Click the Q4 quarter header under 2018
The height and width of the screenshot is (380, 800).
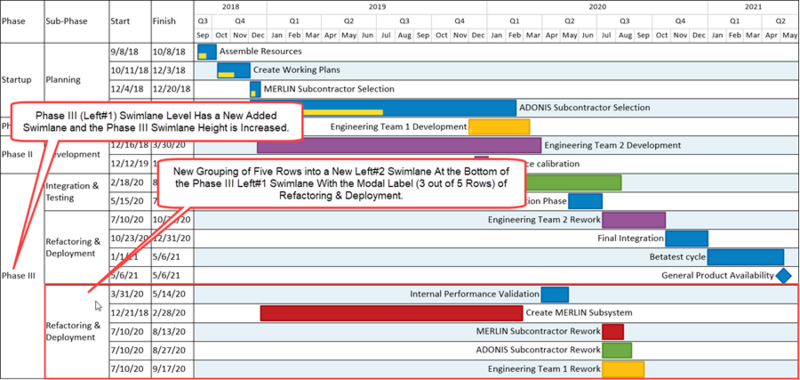(x=239, y=21)
